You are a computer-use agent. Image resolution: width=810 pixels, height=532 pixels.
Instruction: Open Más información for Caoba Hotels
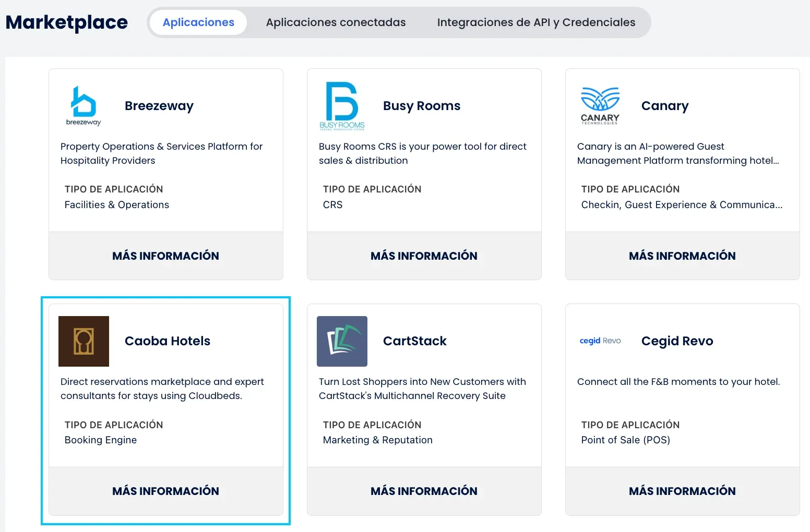click(x=166, y=491)
